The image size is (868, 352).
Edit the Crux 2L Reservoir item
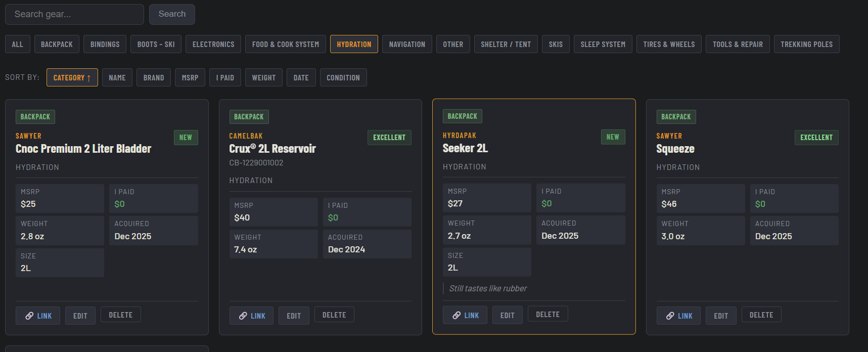294,316
